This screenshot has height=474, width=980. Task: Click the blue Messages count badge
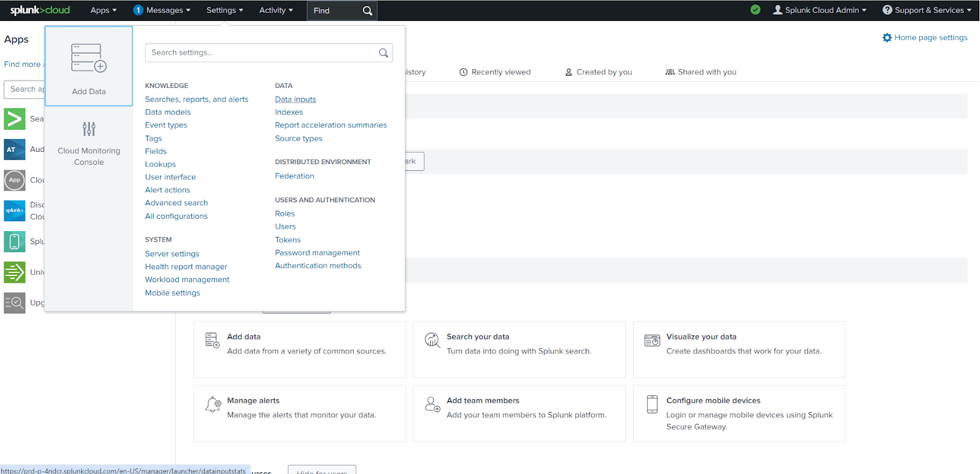point(138,10)
